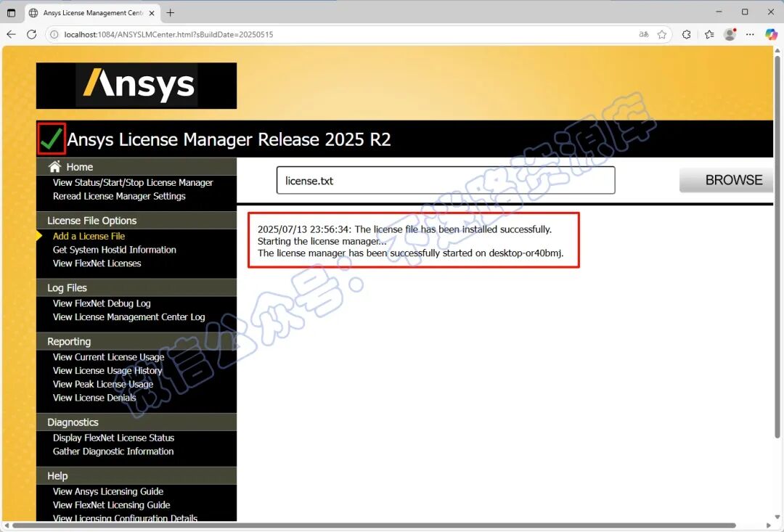
Task: Add page to favorites star icon
Action: click(662, 35)
